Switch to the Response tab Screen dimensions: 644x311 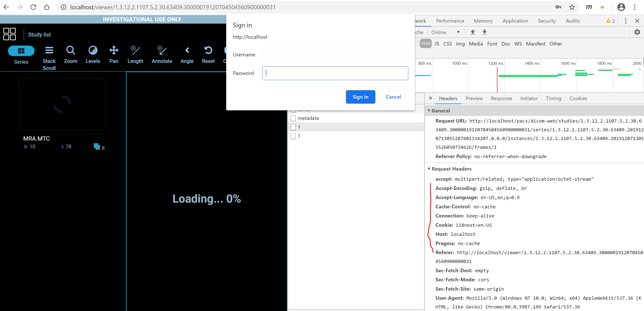pos(501,98)
